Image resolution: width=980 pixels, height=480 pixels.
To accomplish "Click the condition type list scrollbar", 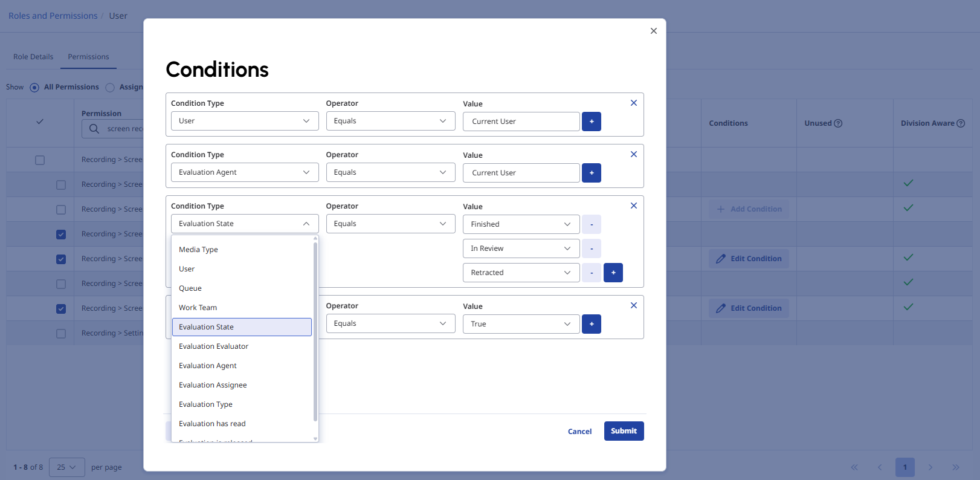I will click(x=315, y=332).
